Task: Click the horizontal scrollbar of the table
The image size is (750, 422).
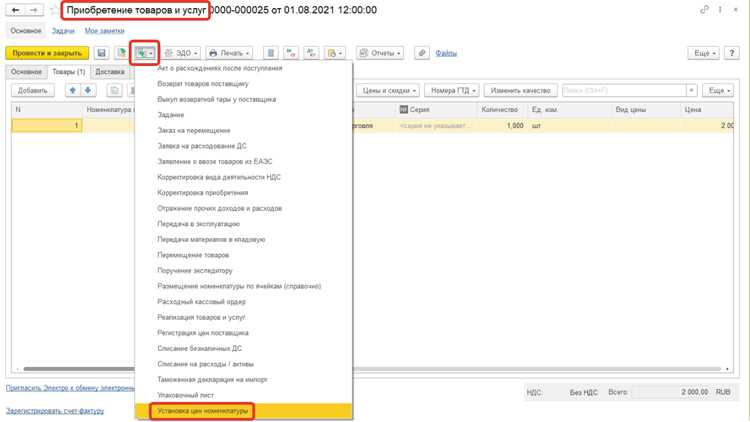Action: (x=534, y=369)
